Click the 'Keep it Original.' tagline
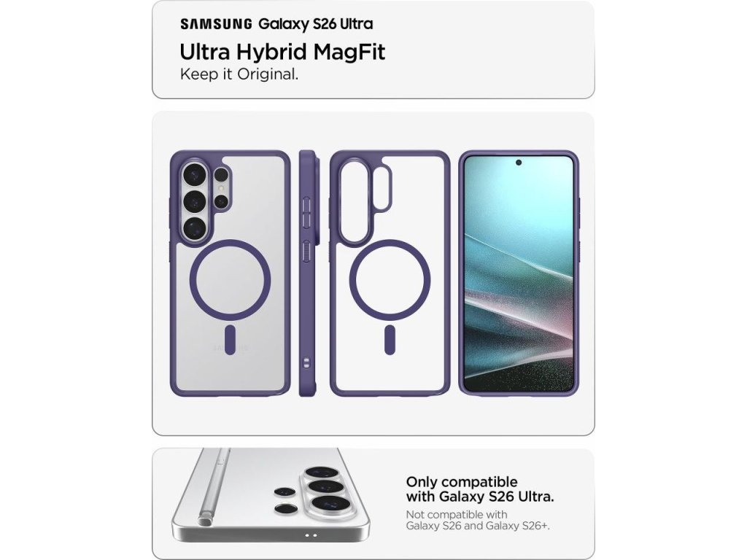The height and width of the screenshot is (560, 747). coord(239,75)
